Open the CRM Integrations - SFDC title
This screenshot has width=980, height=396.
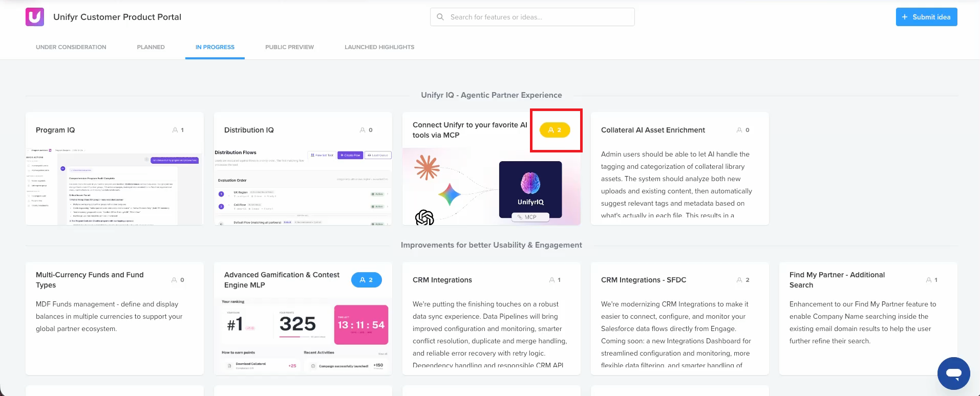tap(644, 280)
